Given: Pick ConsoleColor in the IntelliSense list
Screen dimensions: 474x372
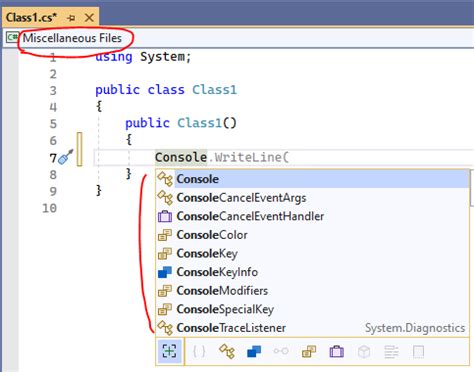Looking at the screenshot, I should pos(313,235).
